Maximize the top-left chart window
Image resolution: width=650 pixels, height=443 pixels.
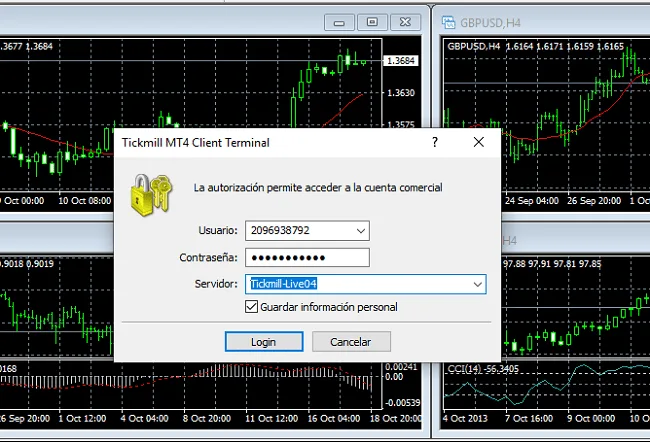tap(372, 22)
